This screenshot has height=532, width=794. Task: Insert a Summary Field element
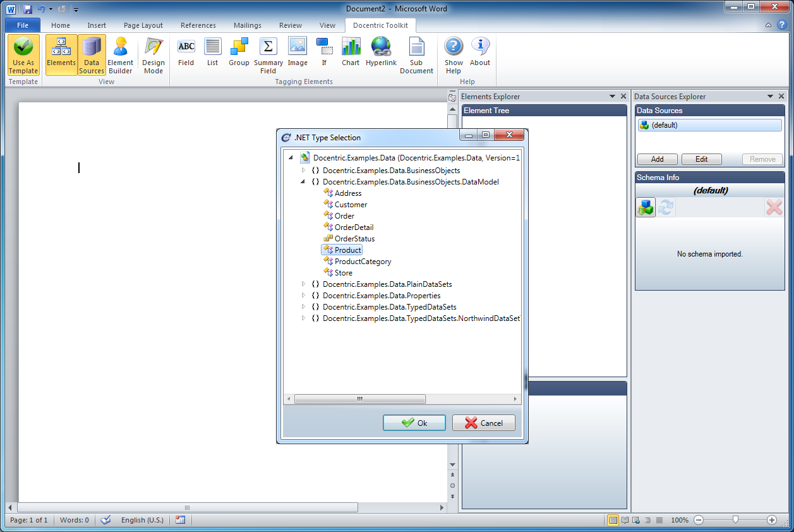tap(268, 55)
